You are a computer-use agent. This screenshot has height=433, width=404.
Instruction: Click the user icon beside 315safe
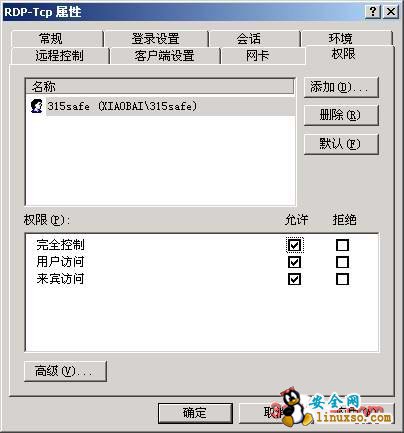36,106
